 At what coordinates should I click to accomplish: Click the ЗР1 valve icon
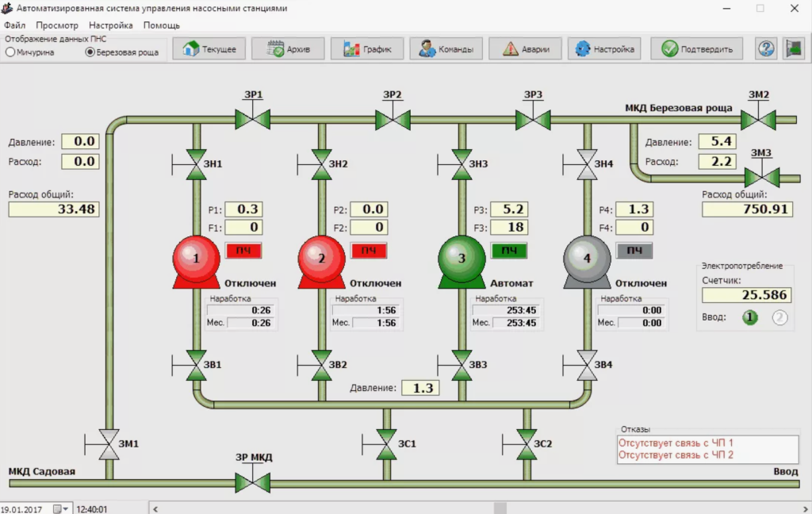(x=253, y=120)
